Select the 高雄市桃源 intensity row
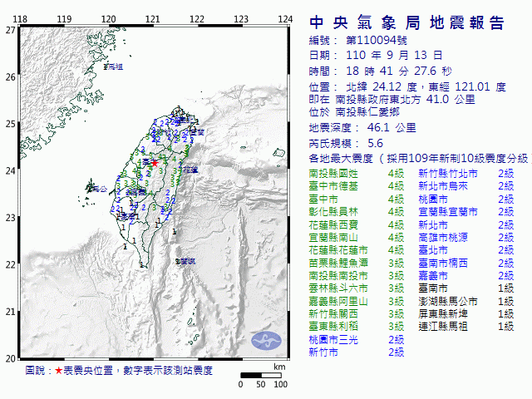 click(466, 238)
